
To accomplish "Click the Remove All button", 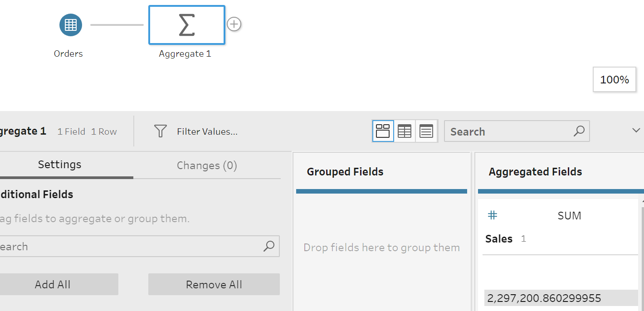I will click(214, 285).
